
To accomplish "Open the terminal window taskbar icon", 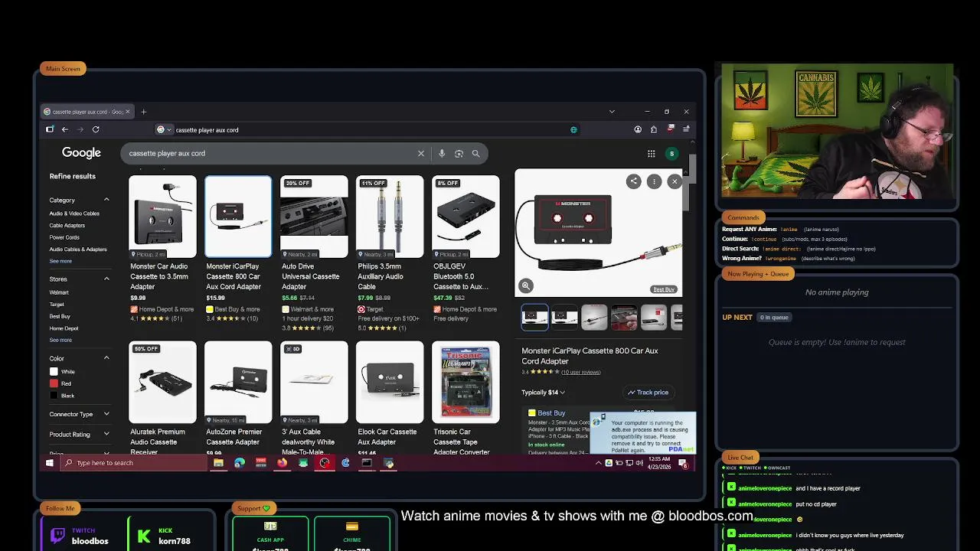I will (x=367, y=463).
